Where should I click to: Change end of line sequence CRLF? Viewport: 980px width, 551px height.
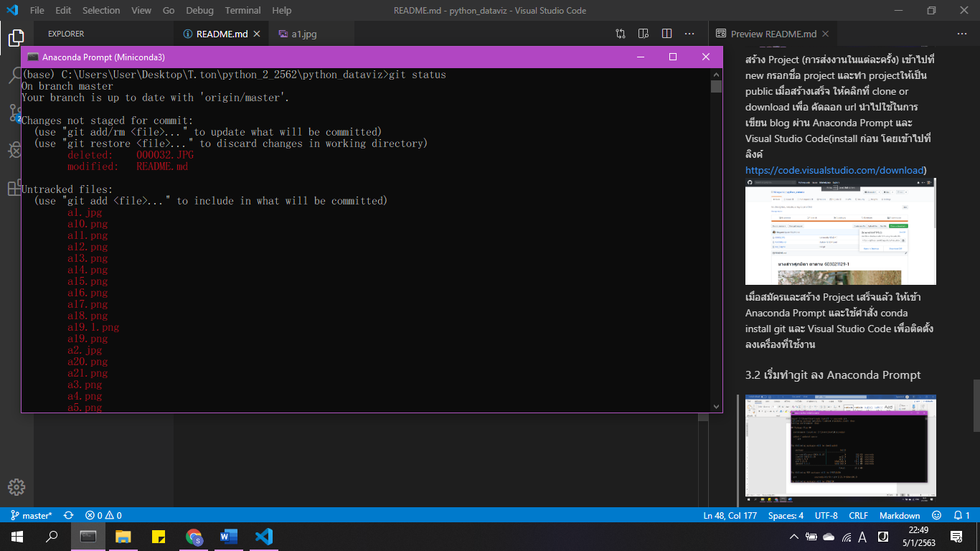(859, 515)
